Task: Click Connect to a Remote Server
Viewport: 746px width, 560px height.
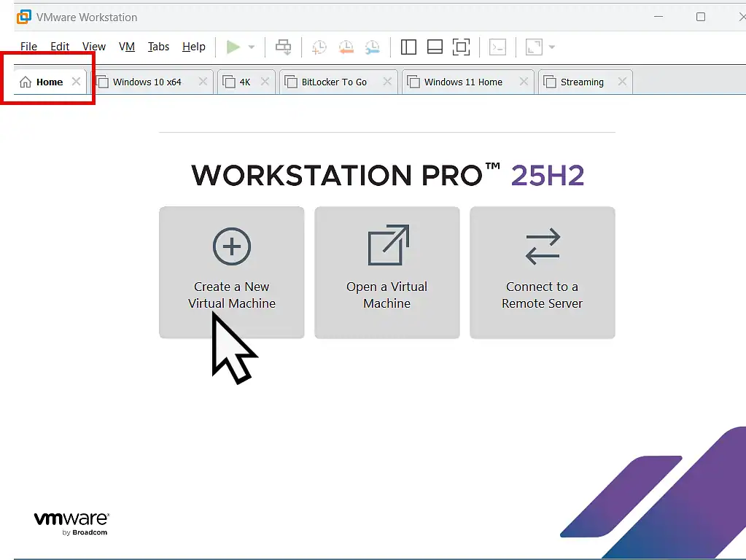Action: click(x=542, y=273)
